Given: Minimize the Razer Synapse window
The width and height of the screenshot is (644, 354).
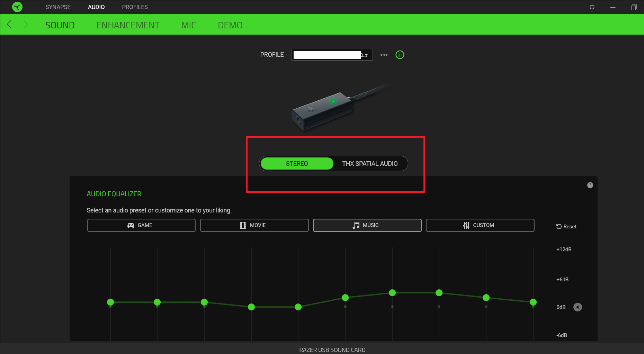Looking at the screenshot, I should point(613,7).
